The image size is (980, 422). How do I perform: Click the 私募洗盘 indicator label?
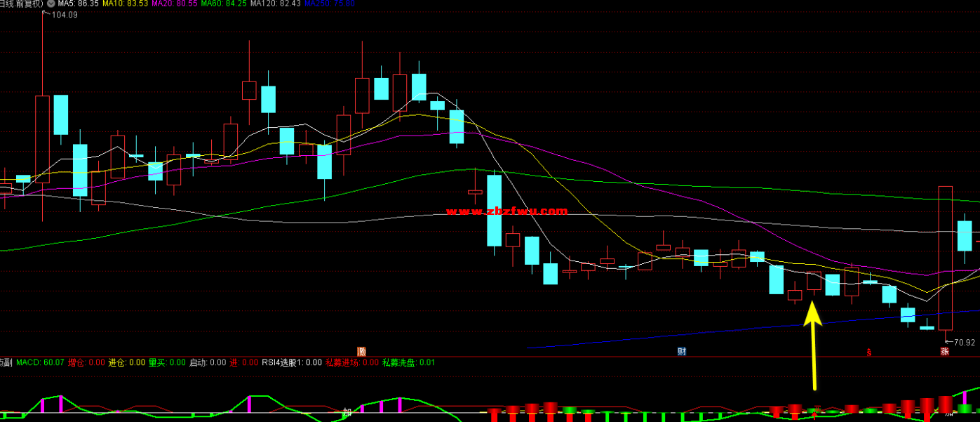click(x=408, y=362)
